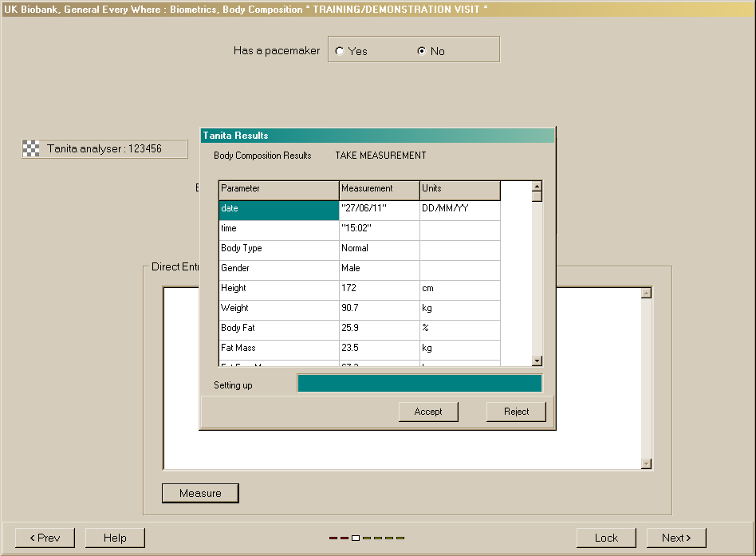Click the Units column header
This screenshot has width=756, height=556.
coord(459,189)
